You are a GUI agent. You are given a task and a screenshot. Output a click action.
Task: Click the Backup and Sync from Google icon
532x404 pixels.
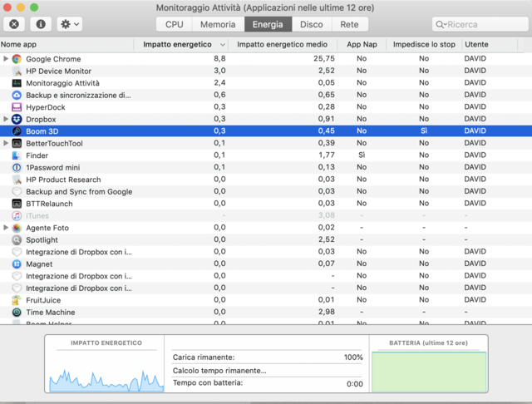[x=17, y=192]
